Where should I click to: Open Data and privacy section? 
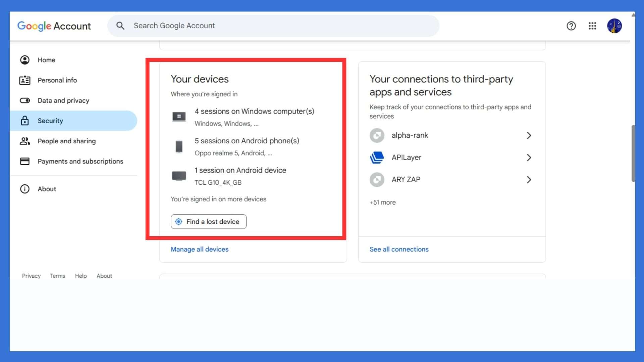click(x=73, y=100)
